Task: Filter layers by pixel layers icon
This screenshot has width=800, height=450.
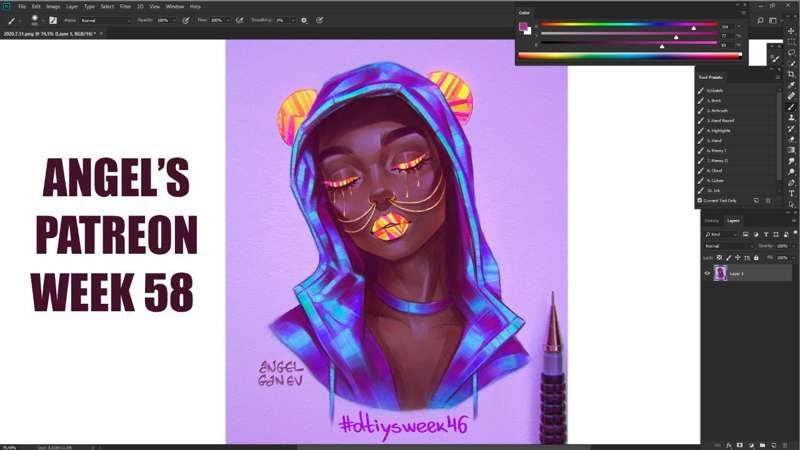Action: pos(745,234)
